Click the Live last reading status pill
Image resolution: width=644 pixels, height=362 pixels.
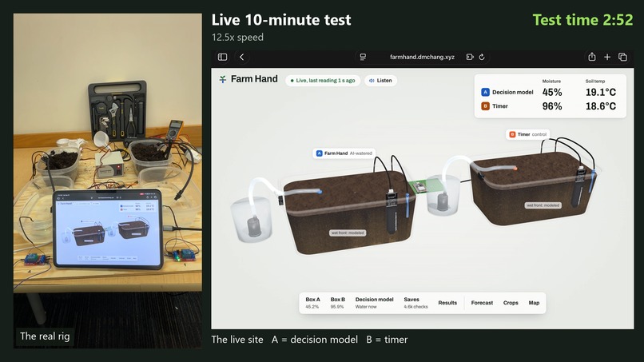pos(323,81)
